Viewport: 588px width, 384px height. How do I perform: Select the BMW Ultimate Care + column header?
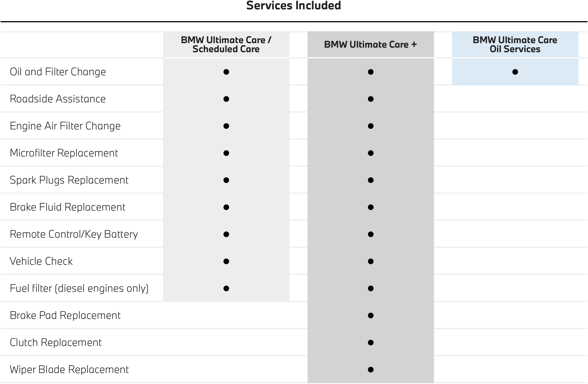click(x=370, y=45)
